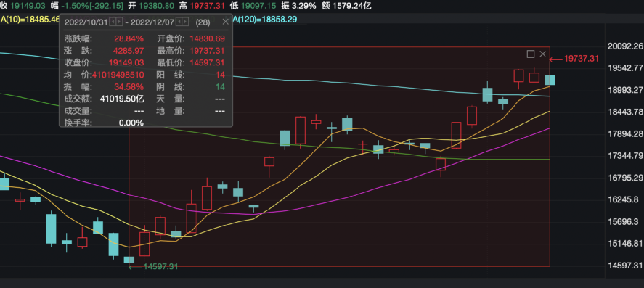The height and width of the screenshot is (288, 644).
Task: Click the 涨跌幅 28.84% value
Action: [x=129, y=39]
